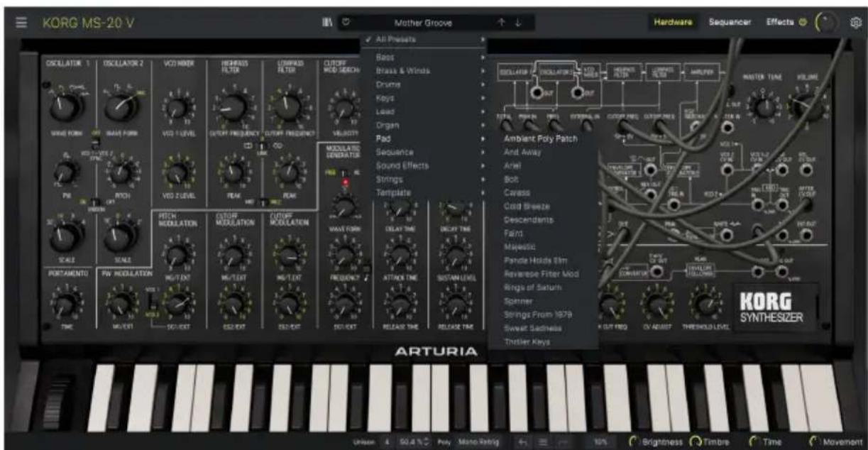Choose the Cold Breeze preset
This screenshot has height=450, width=868.
pos(543,207)
